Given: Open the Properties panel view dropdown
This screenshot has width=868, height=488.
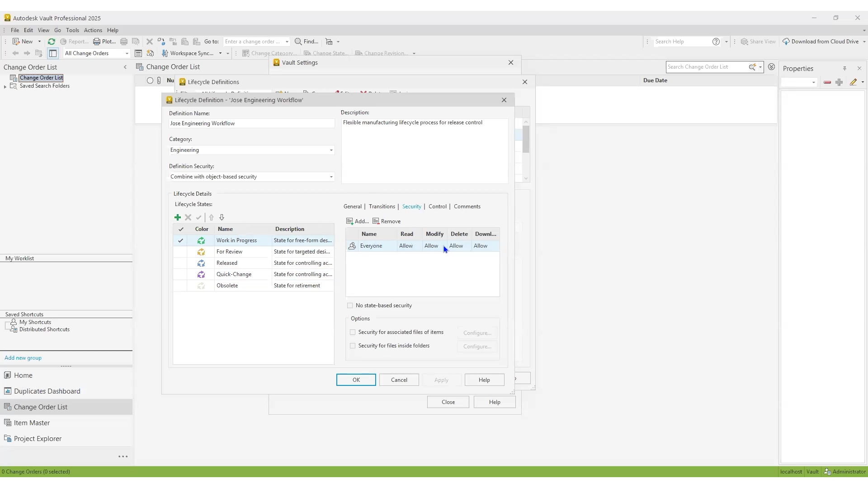Looking at the screenshot, I should (x=813, y=82).
